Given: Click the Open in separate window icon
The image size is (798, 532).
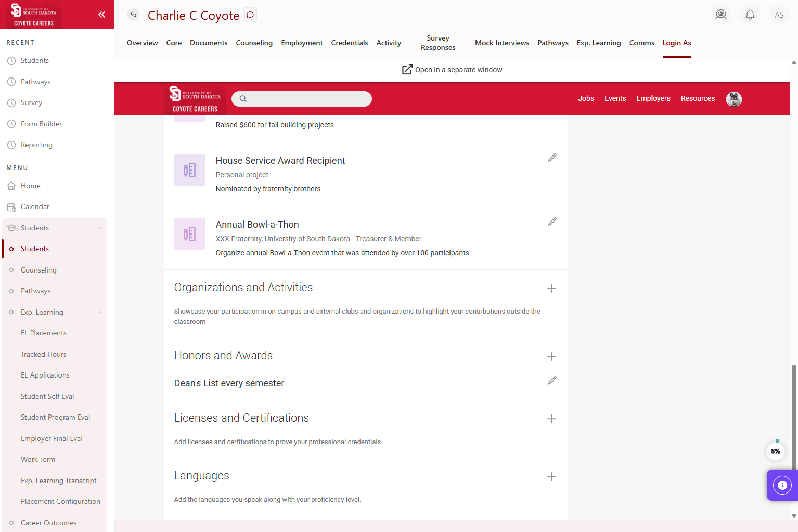Looking at the screenshot, I should 407,70.
